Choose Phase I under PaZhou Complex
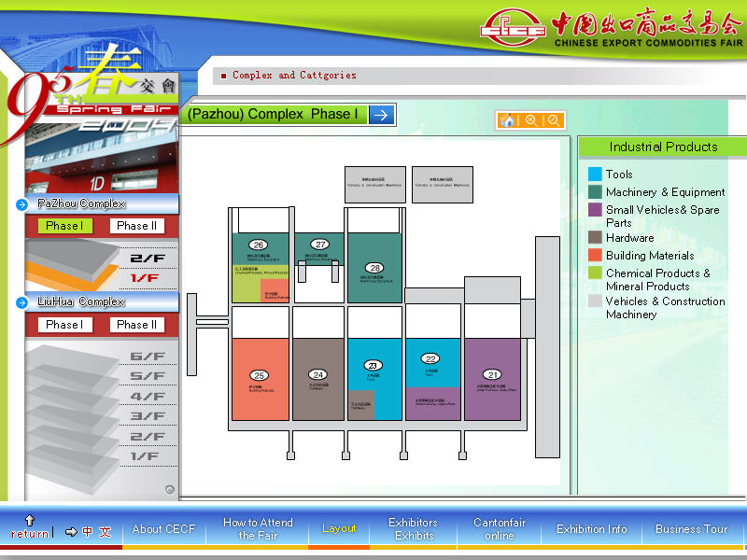This screenshot has height=560, width=747. [65, 226]
